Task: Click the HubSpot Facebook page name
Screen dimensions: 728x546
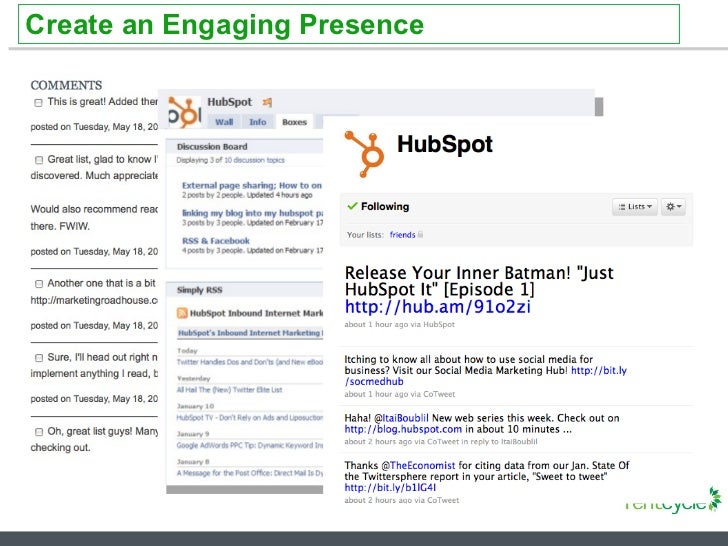Action: click(229, 102)
